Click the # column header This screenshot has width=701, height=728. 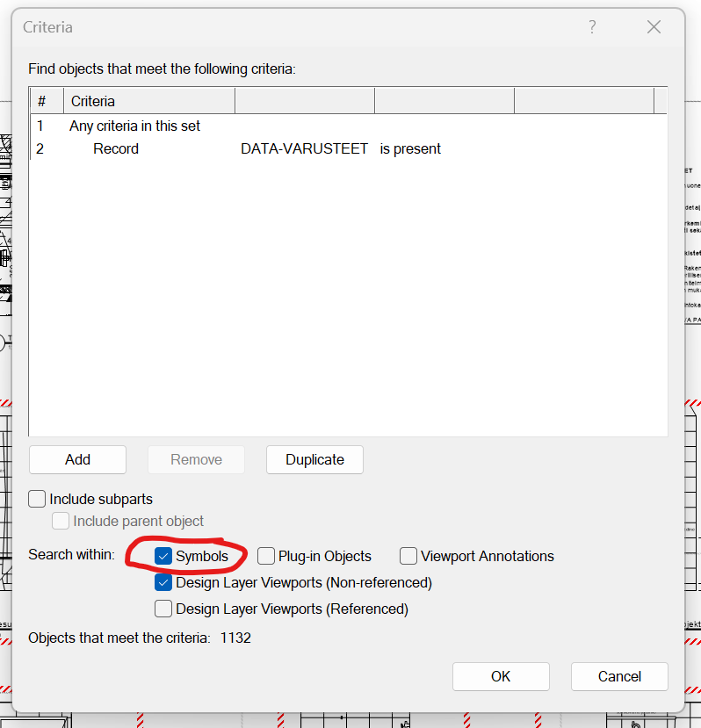coord(42,101)
